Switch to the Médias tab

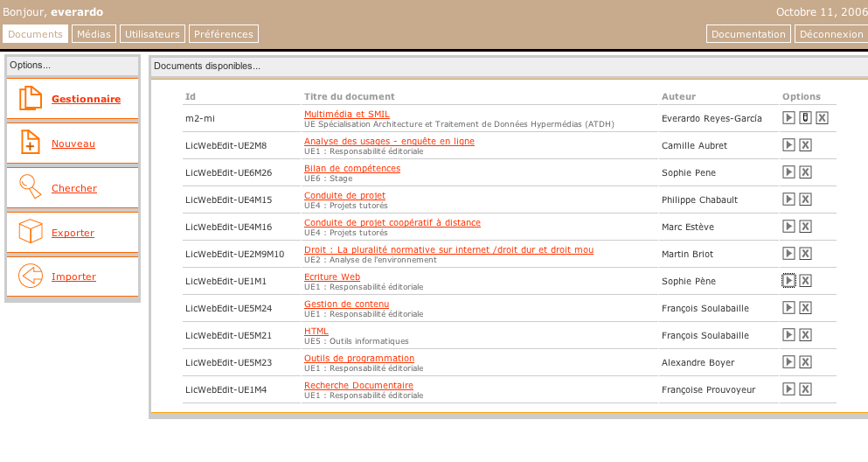(x=94, y=34)
